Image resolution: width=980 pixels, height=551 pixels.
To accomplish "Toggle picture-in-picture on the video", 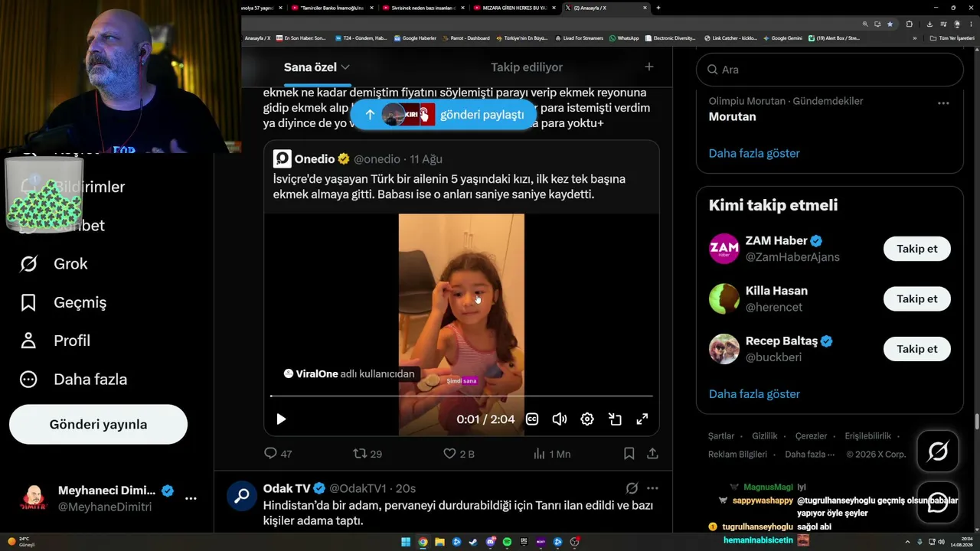I will [615, 419].
